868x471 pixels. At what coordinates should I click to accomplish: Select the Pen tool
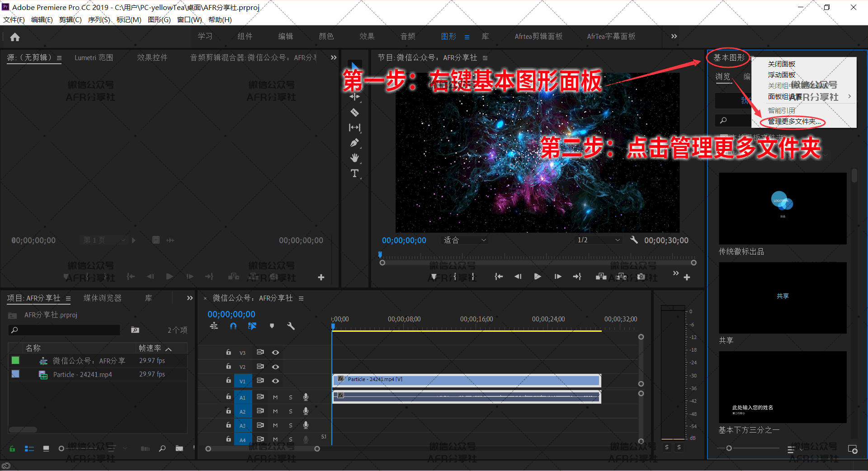(355, 143)
